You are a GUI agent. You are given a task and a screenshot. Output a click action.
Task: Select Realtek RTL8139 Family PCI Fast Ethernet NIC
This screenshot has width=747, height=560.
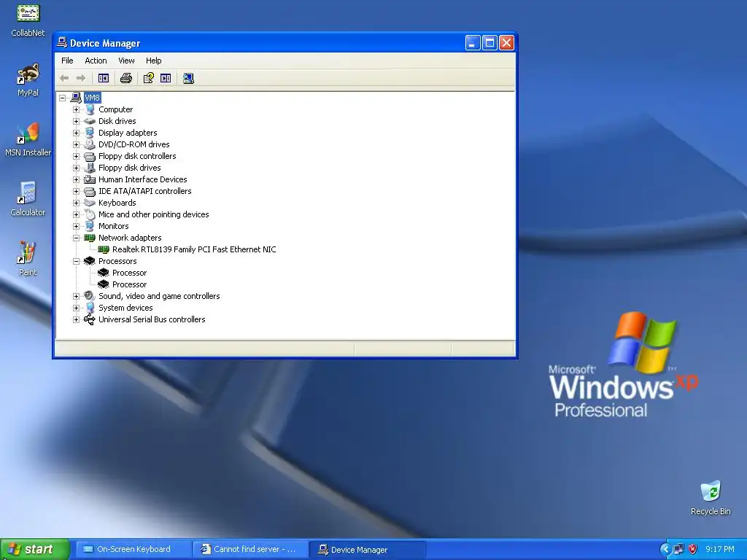(x=194, y=249)
